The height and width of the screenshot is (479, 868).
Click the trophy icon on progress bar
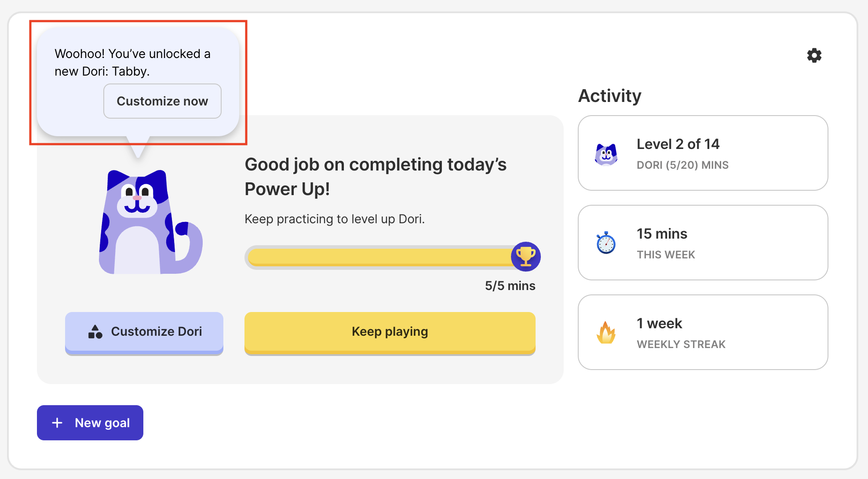point(525,256)
